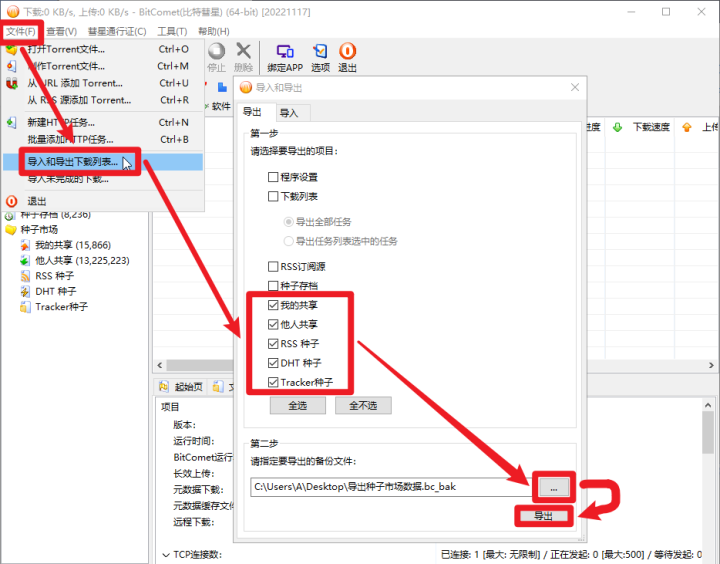Select 导入和导出下载列表... menu entry
Viewport: 720px width, 564px height.
(103, 162)
